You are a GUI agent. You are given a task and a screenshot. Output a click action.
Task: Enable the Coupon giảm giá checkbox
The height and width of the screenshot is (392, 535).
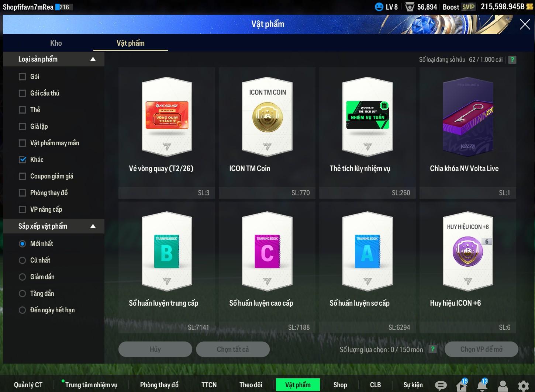tap(23, 176)
